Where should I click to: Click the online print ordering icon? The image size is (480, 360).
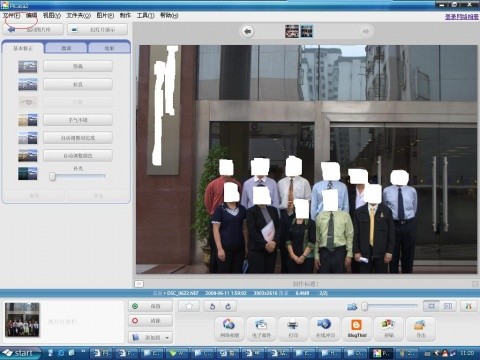coord(325,328)
